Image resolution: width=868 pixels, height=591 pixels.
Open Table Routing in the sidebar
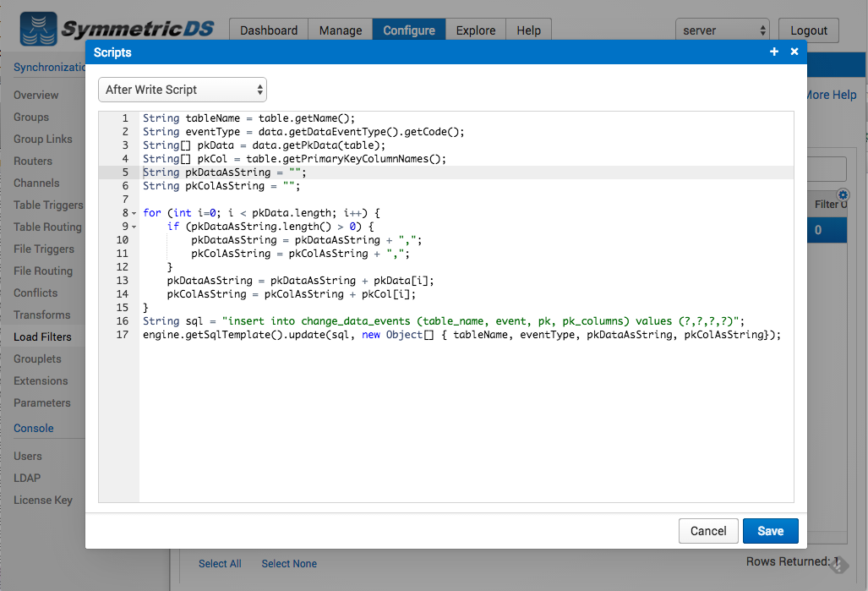tap(47, 227)
